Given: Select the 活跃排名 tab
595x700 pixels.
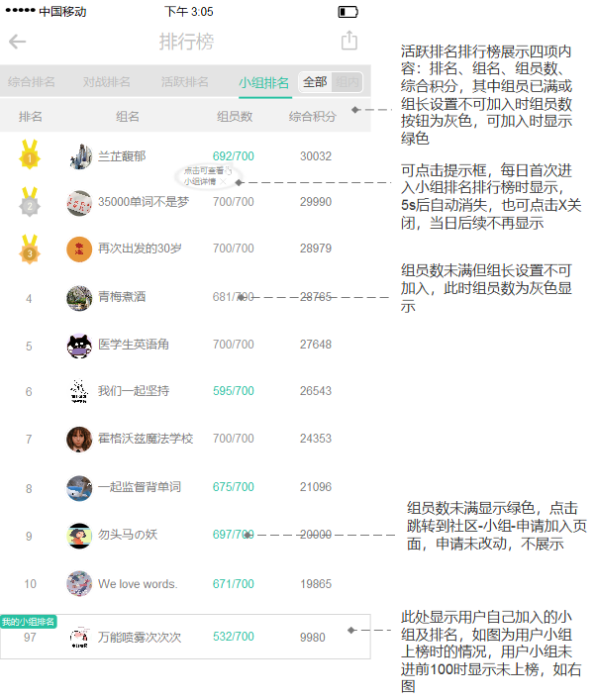Looking at the screenshot, I should pos(185,82).
